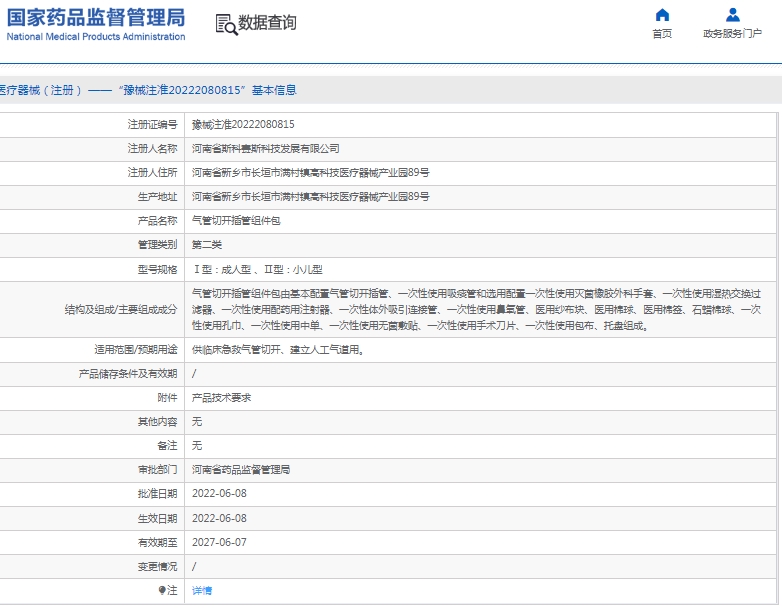The height and width of the screenshot is (608, 782).
Task: Click the 其他内容 row label
Action: click(157, 421)
